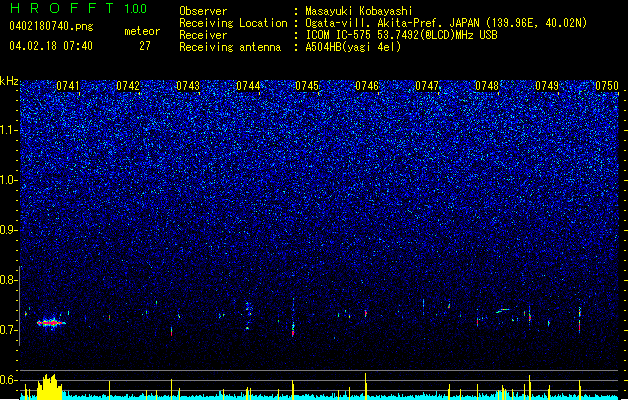Click the 0.8 kHz frequency axis label
The height and width of the screenshot is (400, 629).
9,280
